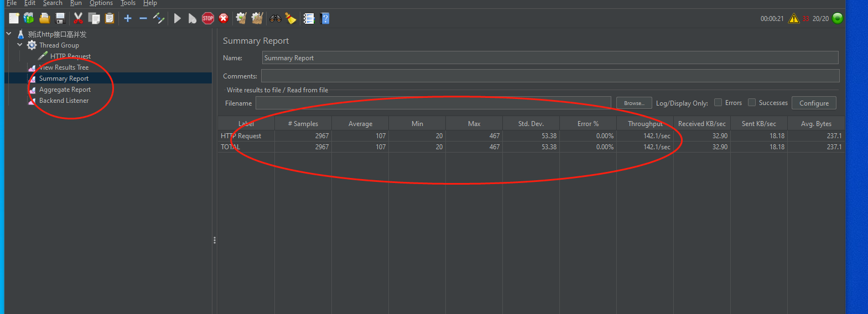Click the Clear All double broom icon
This screenshot has width=868, height=314.
click(257, 18)
